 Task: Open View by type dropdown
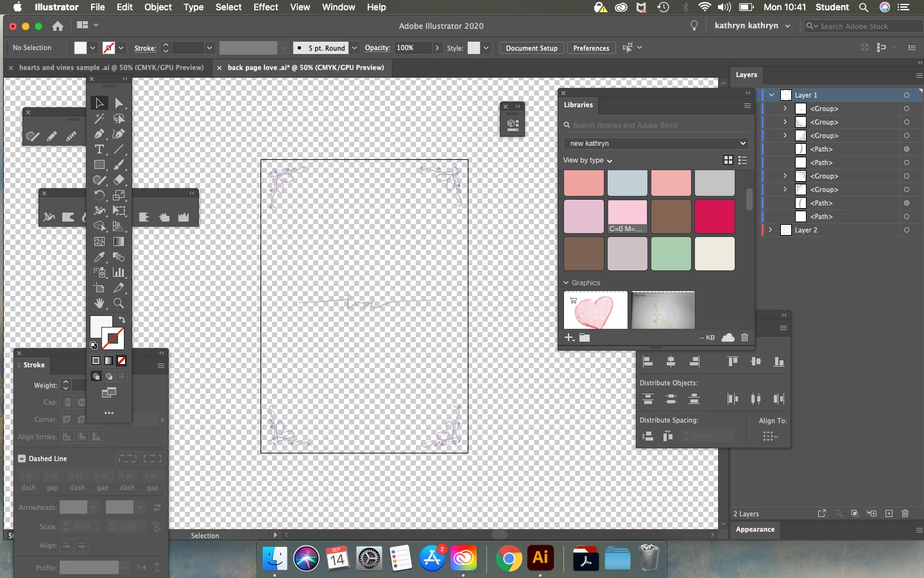point(588,160)
